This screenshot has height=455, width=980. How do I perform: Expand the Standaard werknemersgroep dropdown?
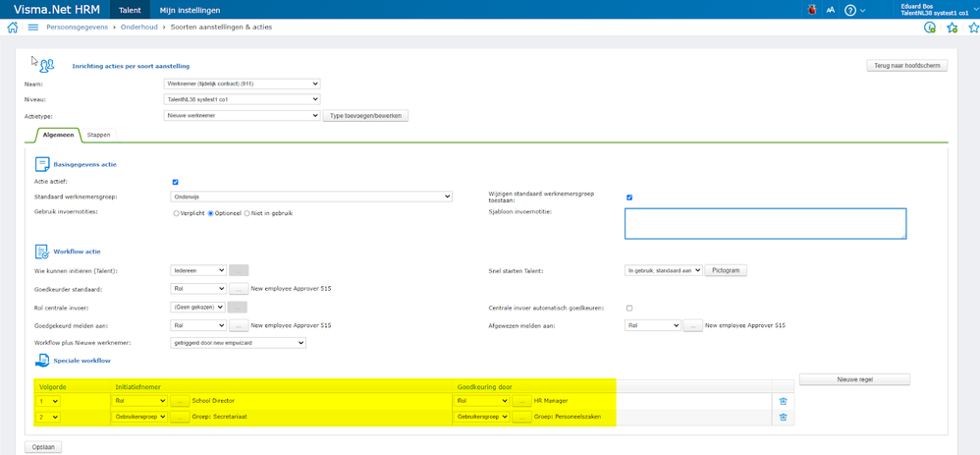311,197
